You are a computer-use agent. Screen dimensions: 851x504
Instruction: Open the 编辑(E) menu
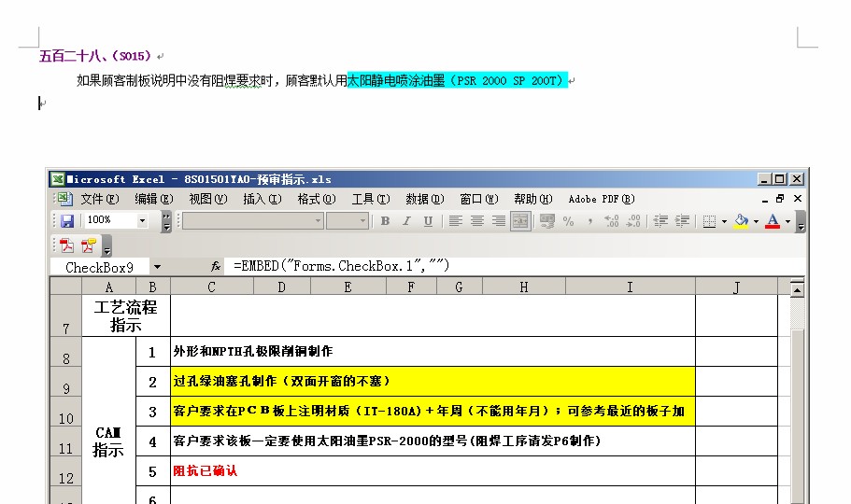pos(154,199)
